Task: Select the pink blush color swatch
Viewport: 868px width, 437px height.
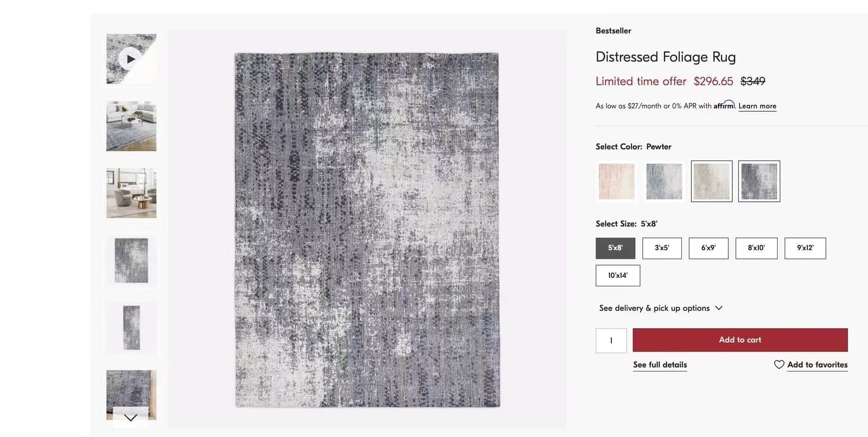Action: pyautogui.click(x=616, y=181)
